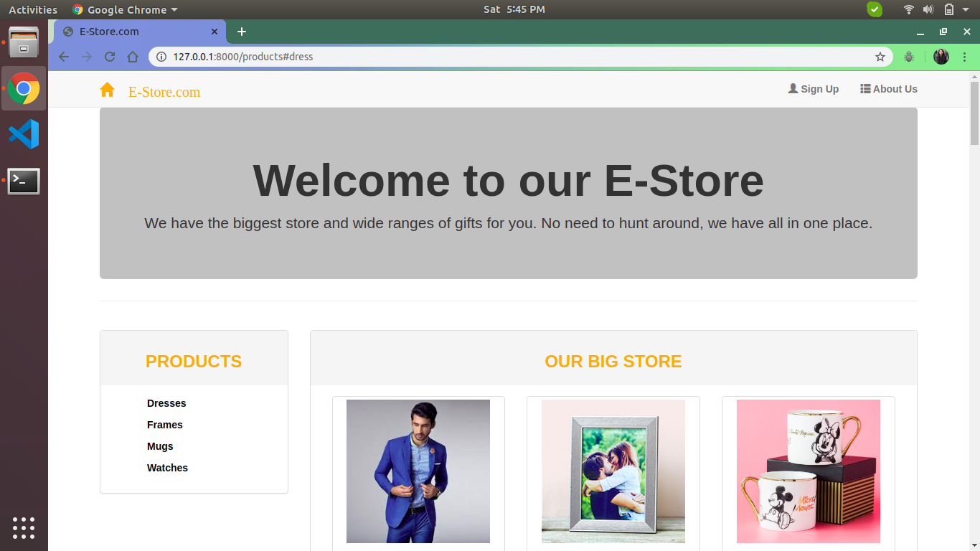980x551 pixels.
Task: Select Dresses in Products list
Action: (x=166, y=403)
